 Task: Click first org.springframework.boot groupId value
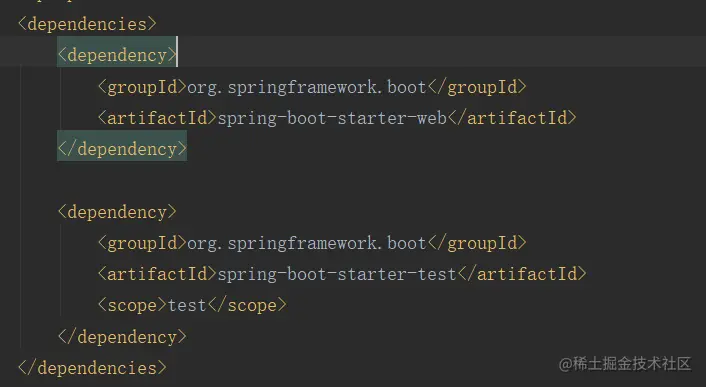pyautogui.click(x=307, y=87)
